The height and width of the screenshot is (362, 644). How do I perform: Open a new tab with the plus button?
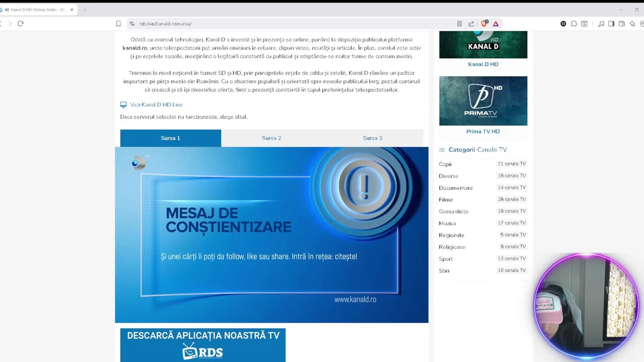tap(85, 10)
